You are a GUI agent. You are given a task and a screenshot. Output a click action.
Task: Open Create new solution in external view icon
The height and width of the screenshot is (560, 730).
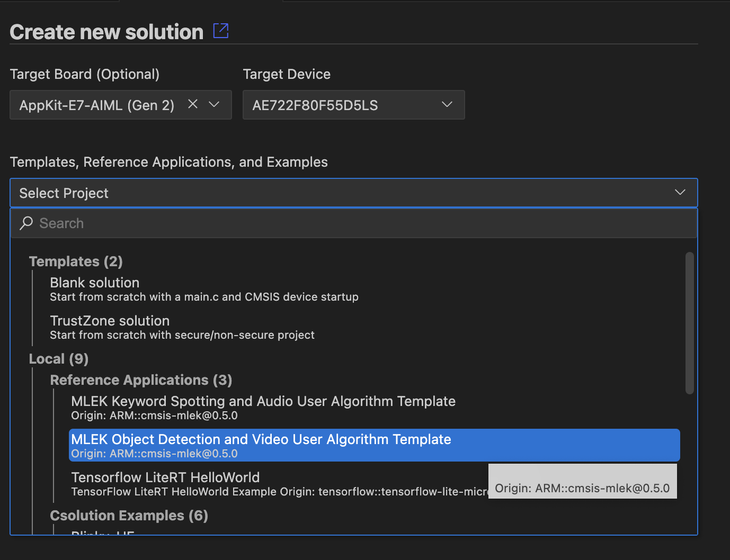click(x=221, y=31)
